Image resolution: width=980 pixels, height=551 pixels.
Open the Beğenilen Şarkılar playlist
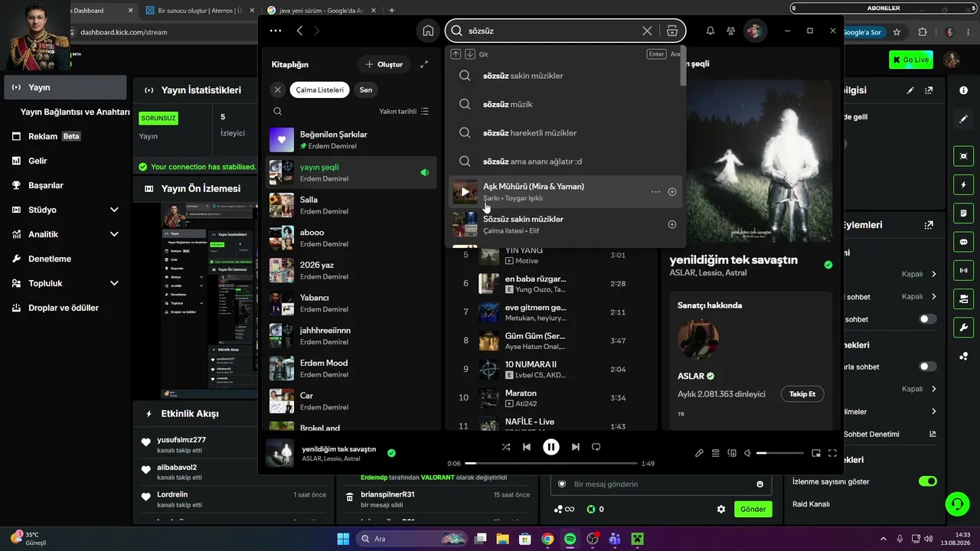pyautogui.click(x=351, y=139)
